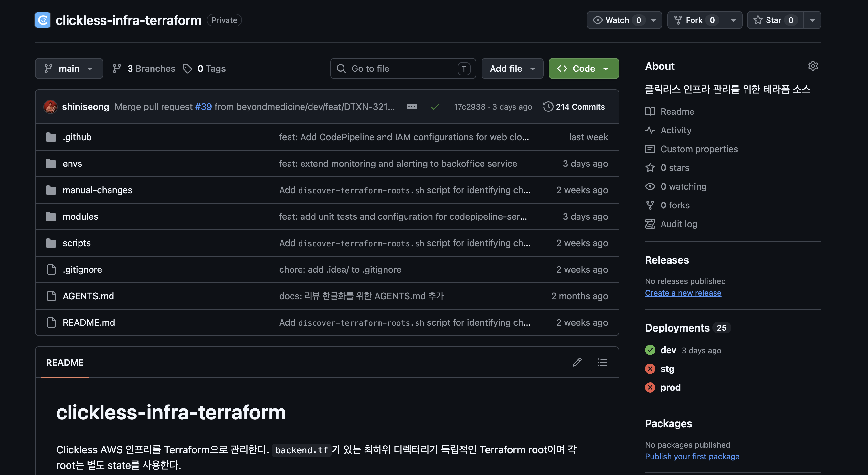Open the .gitignore file
Image resolution: width=868 pixels, height=475 pixels.
coord(82,269)
